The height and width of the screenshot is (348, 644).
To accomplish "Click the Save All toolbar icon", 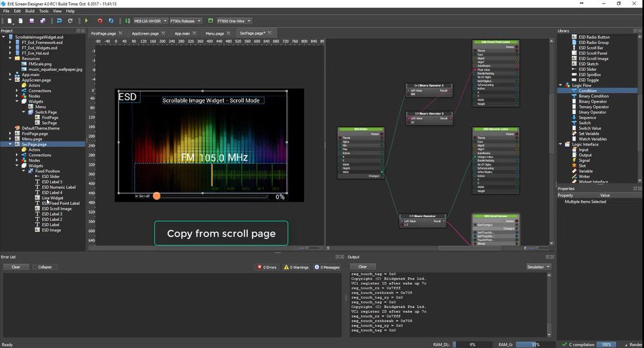I will (x=43, y=21).
